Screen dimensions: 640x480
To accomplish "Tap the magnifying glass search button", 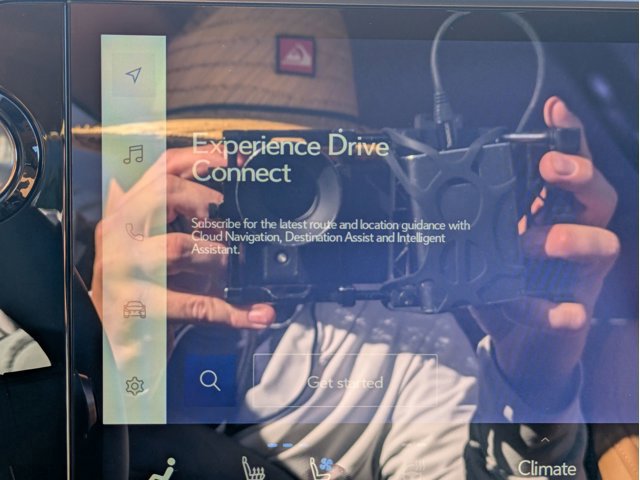I will coord(210,380).
